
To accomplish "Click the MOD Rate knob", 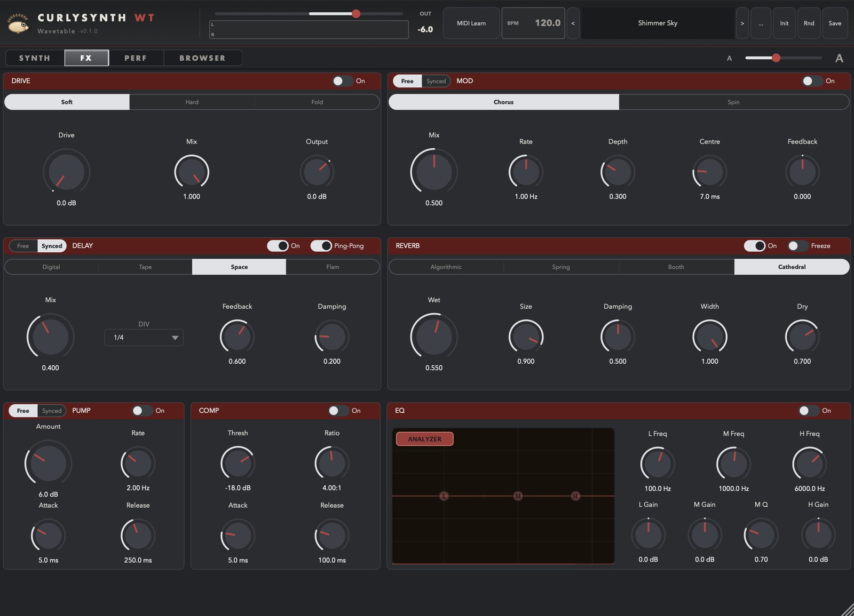I will pyautogui.click(x=526, y=172).
